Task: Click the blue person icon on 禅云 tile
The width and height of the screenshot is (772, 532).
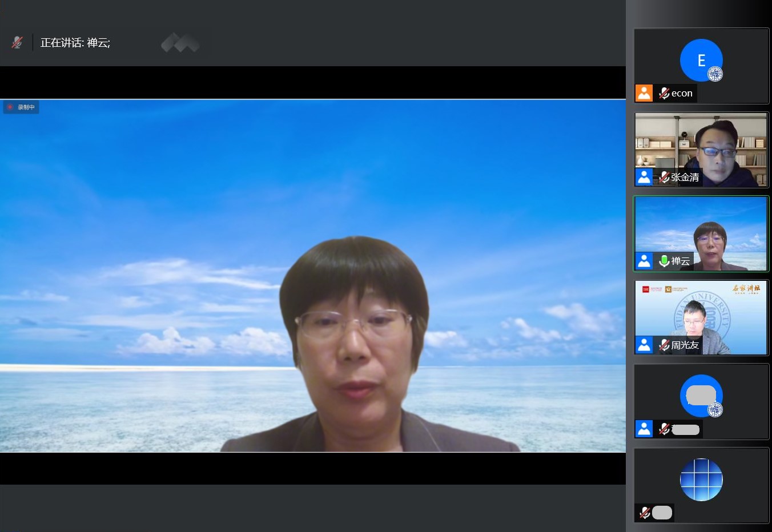Action: tap(644, 261)
